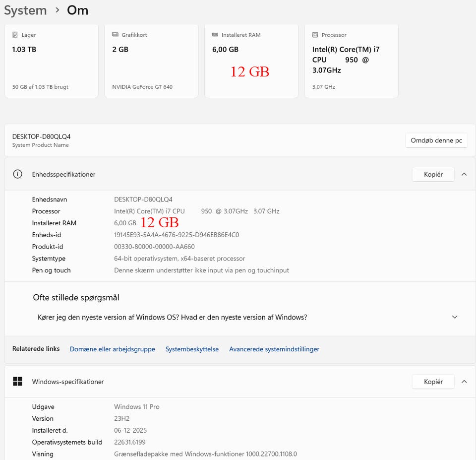
Task: Copy device specifications with Kopiér
Action: 433,174
